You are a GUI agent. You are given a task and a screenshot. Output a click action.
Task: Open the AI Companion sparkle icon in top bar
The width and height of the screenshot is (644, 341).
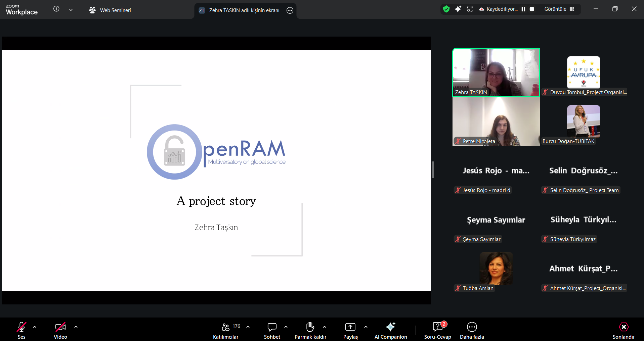click(458, 9)
